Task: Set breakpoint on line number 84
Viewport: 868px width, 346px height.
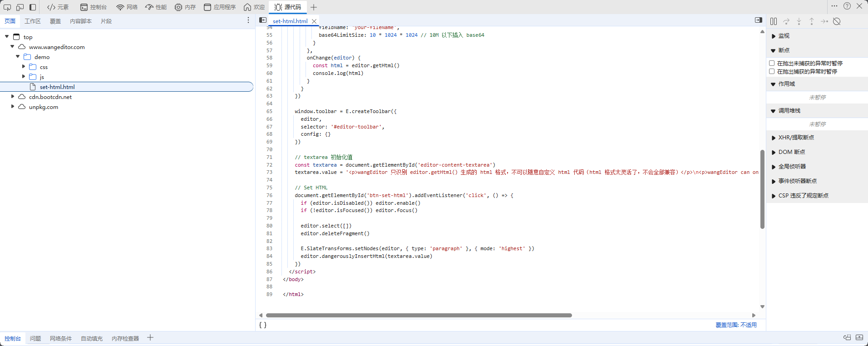Action: 269,256
